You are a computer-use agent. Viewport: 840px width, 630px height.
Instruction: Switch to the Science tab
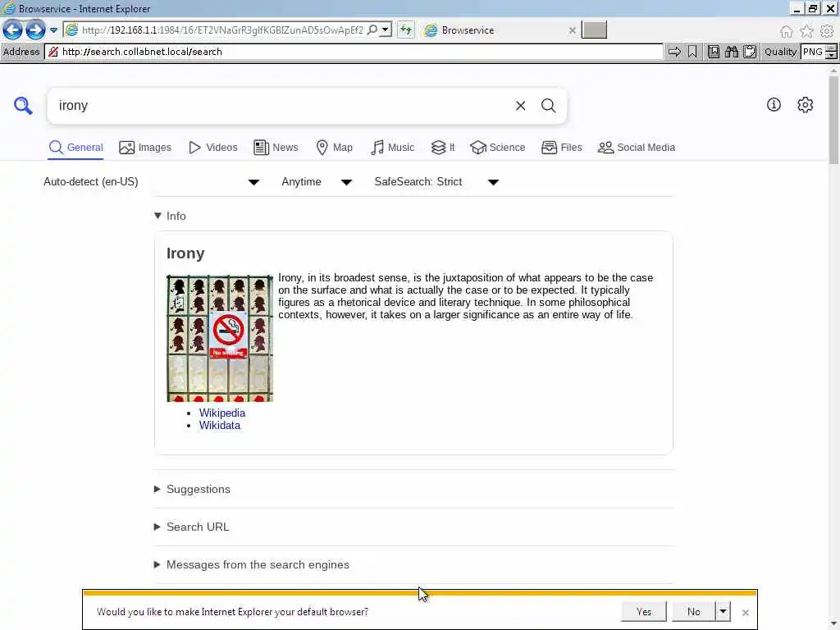tap(497, 148)
